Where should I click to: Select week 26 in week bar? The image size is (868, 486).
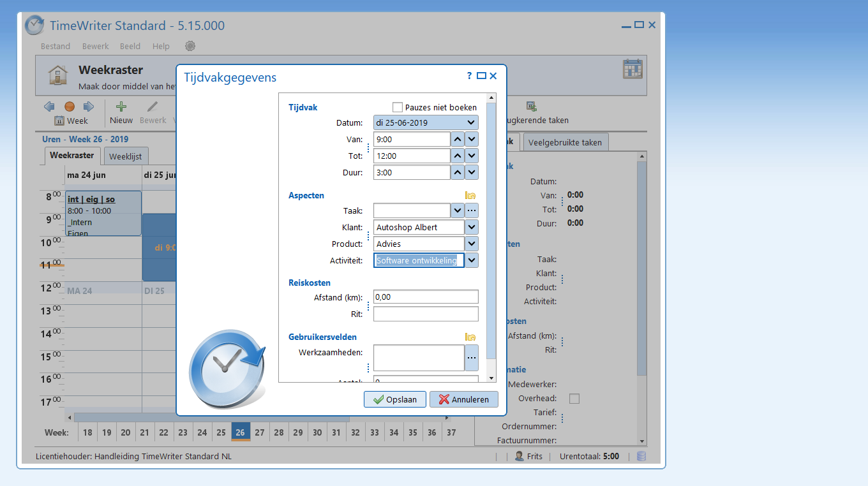[x=240, y=432]
